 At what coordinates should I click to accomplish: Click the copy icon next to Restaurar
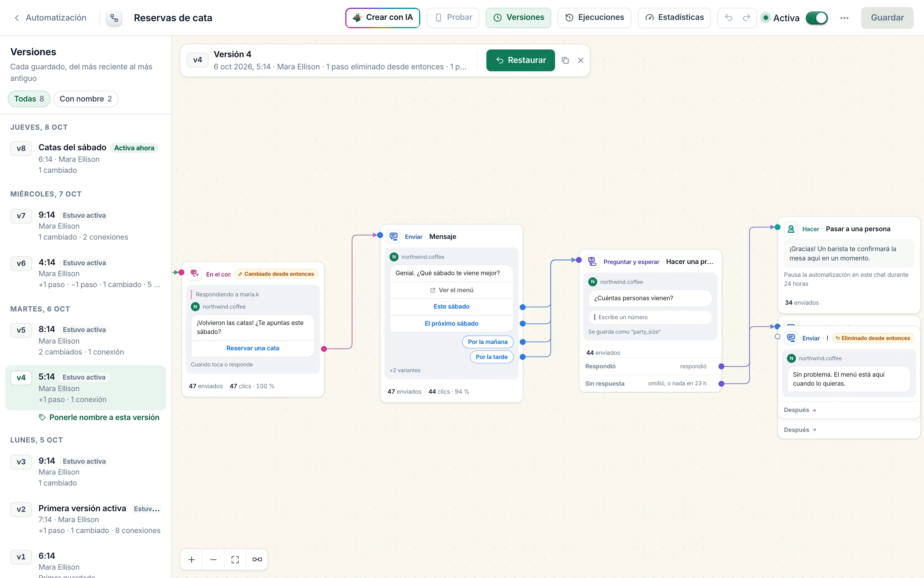[x=565, y=60]
